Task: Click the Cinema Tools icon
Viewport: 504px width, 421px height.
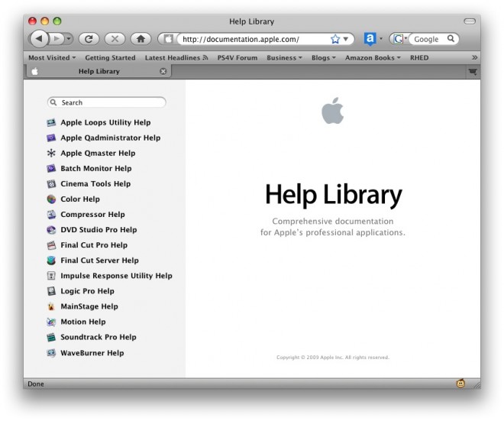Action: pyautogui.click(x=51, y=184)
